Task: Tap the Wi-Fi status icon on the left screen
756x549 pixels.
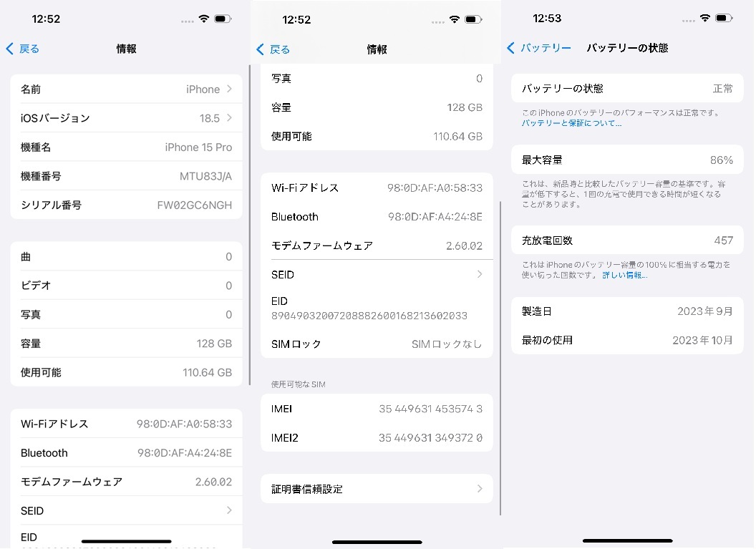Action: pyautogui.click(x=204, y=19)
